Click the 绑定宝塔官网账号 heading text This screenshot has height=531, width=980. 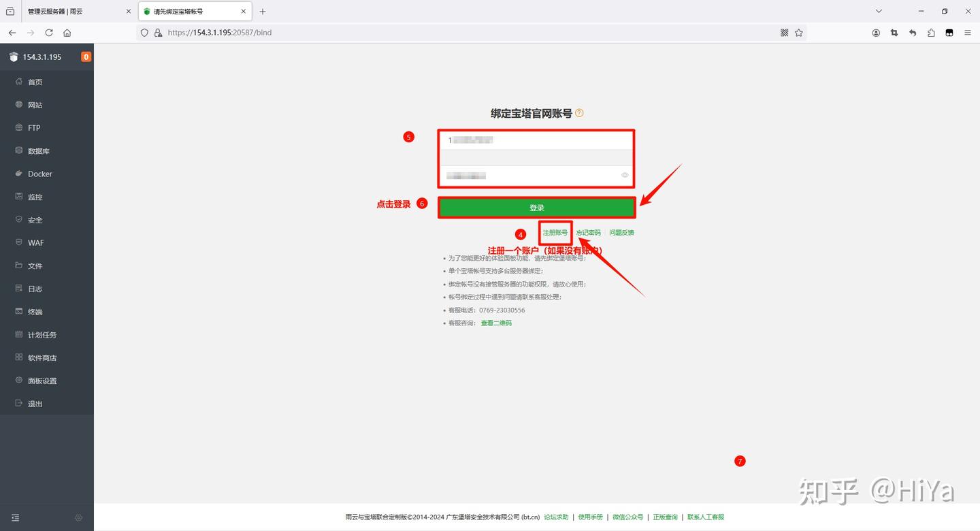click(532, 114)
